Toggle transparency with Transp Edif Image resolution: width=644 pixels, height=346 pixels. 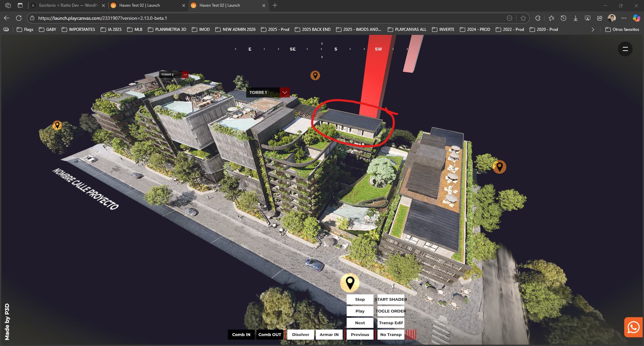pos(390,323)
